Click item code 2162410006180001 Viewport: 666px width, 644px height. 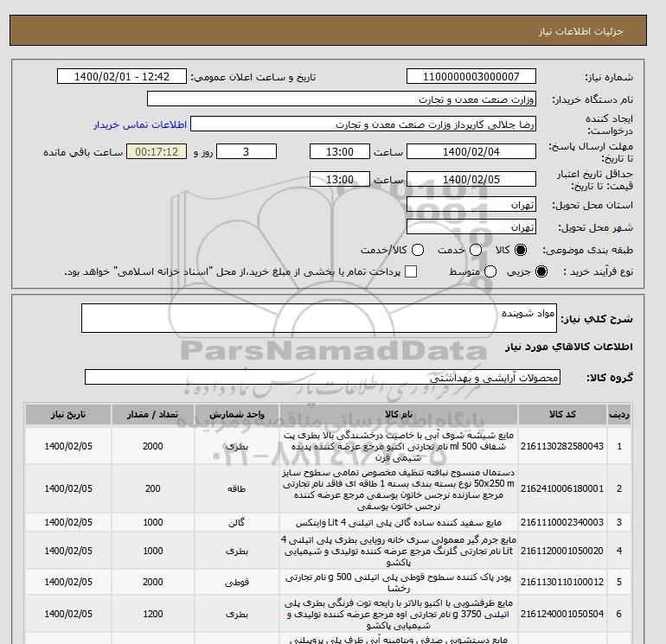point(562,488)
